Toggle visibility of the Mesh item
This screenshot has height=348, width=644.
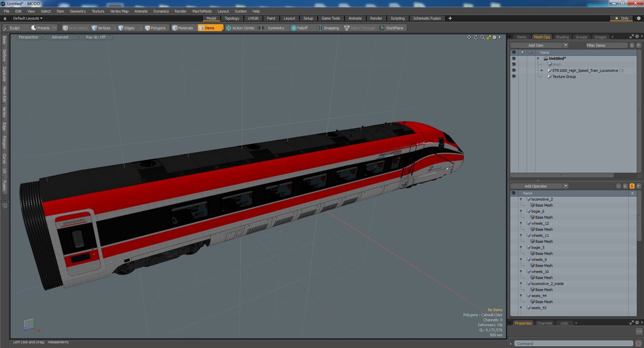[x=514, y=65]
